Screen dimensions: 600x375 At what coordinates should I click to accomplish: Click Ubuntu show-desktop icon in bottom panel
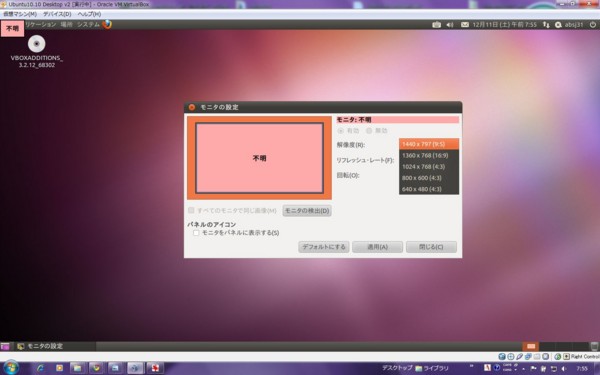(5, 346)
